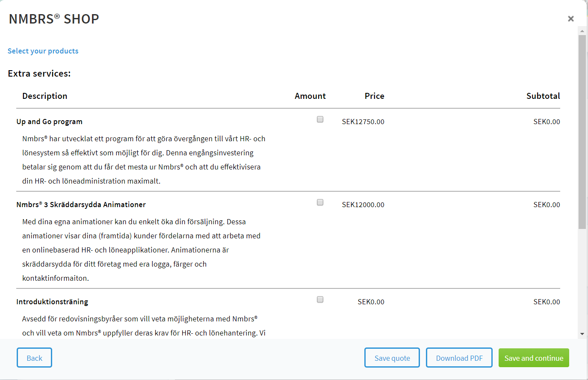588x380 pixels.
Task: Click the Extra services heading
Action: pyautogui.click(x=39, y=74)
